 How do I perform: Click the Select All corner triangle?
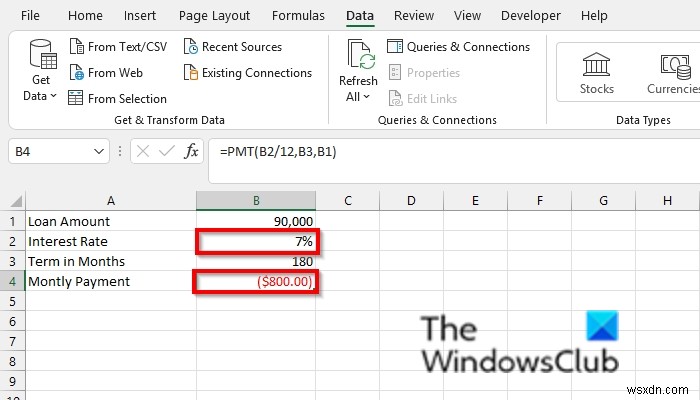coord(16,201)
